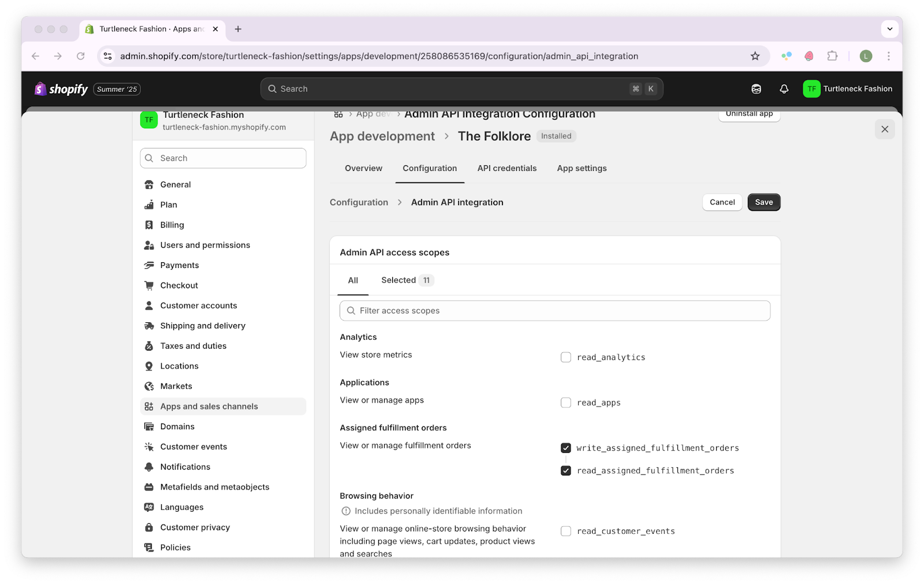Screen dimensions: 924x584
Task: Open Billing settings via its icon
Action: coord(149,225)
